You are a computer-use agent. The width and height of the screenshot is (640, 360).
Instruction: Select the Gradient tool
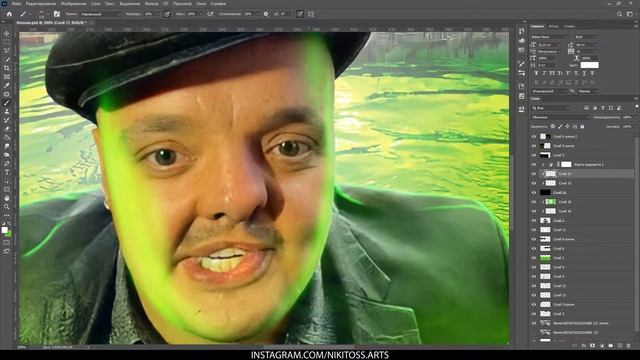7,138
